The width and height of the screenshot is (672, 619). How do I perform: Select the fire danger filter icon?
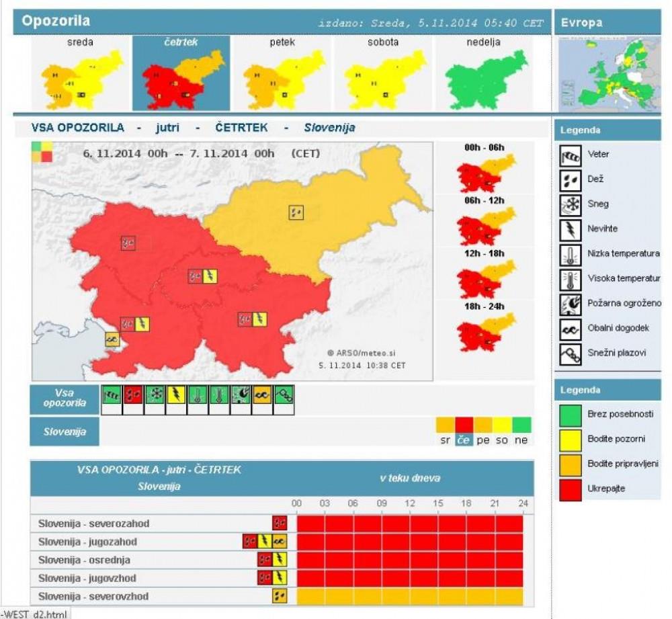[240, 395]
